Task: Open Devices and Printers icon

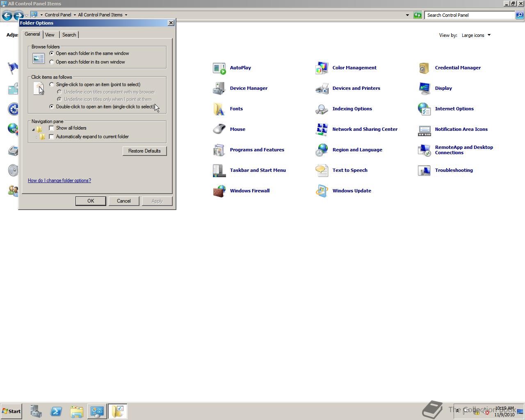Action: tap(322, 89)
